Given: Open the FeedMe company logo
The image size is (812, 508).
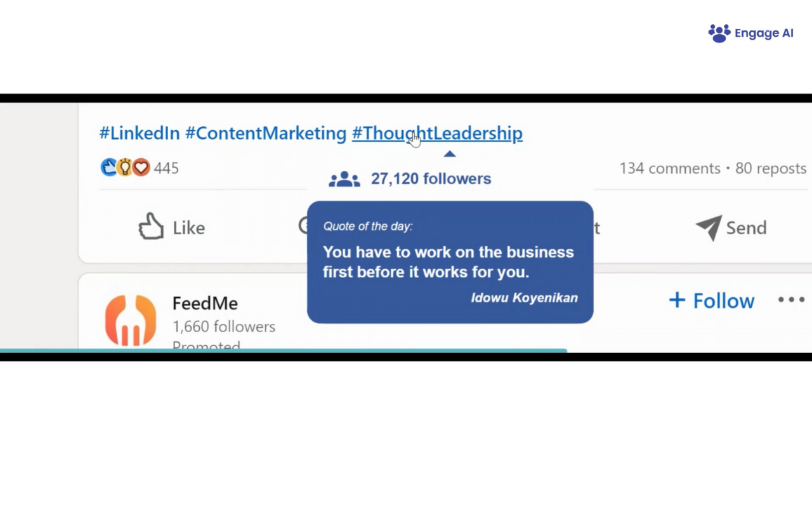Looking at the screenshot, I should click(x=131, y=319).
